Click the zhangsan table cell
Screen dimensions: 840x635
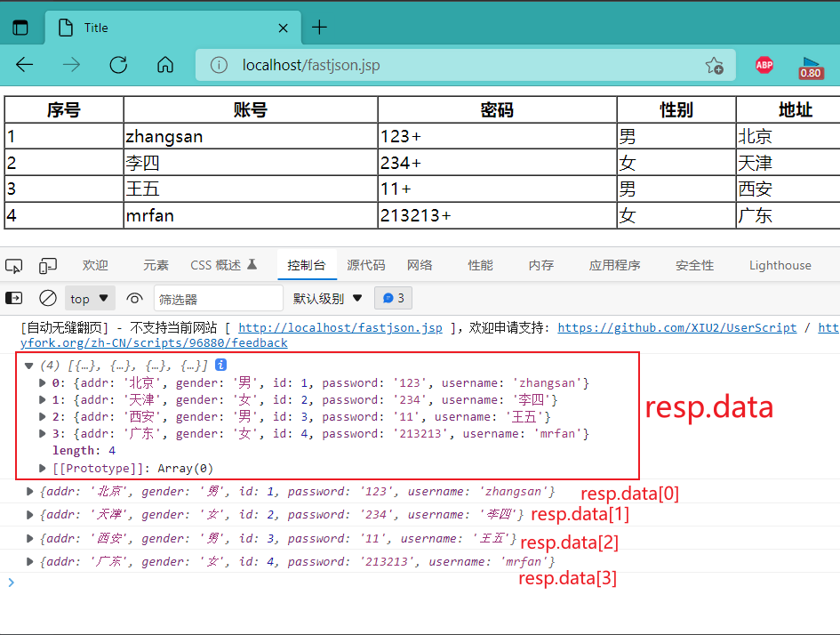tap(250, 136)
